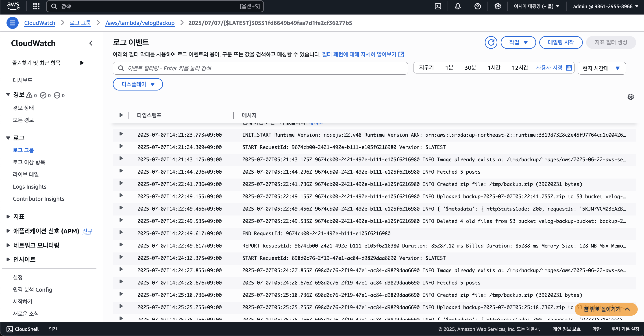The width and height of the screenshot is (644, 336).
Task: Open the AWS services grid menu
Action: [36, 6]
